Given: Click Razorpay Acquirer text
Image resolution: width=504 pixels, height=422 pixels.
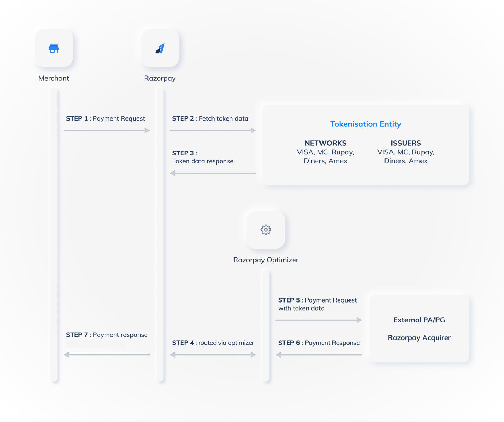Looking at the screenshot, I should (419, 338).
